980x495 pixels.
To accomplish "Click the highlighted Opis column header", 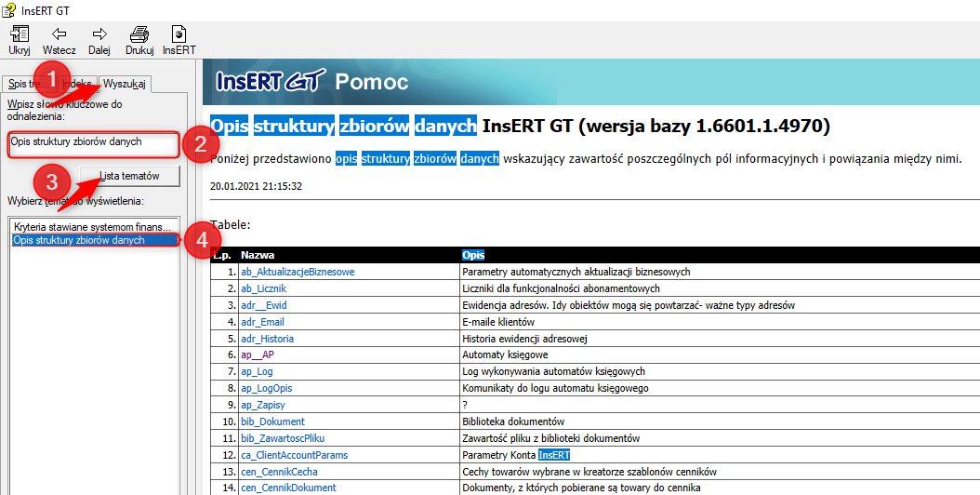I will point(473,255).
